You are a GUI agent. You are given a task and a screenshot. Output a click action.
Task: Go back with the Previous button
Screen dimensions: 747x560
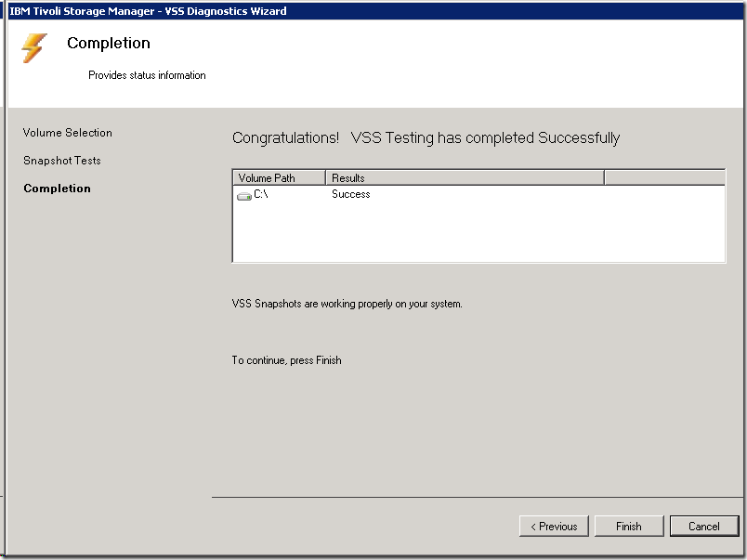(x=554, y=527)
